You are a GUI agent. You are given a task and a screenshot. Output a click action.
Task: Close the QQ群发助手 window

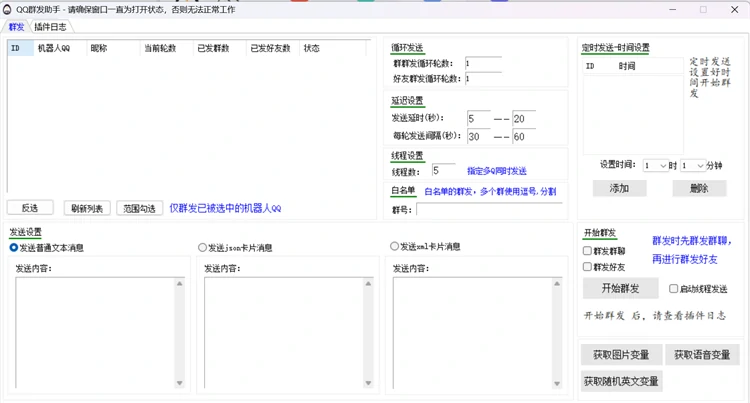[735, 10]
